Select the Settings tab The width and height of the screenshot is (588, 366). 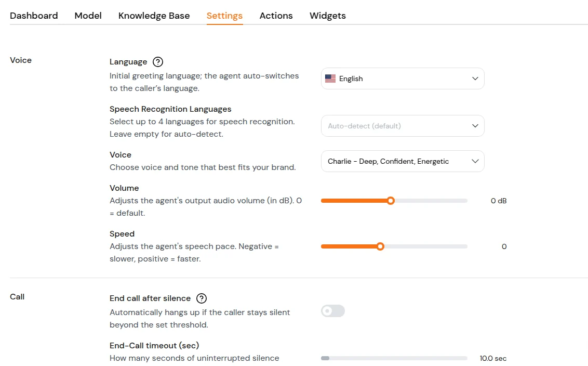coord(224,16)
